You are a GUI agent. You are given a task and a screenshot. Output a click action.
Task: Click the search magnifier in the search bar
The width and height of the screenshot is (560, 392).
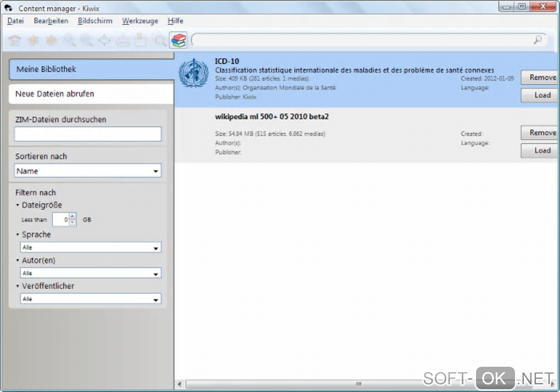[537, 40]
